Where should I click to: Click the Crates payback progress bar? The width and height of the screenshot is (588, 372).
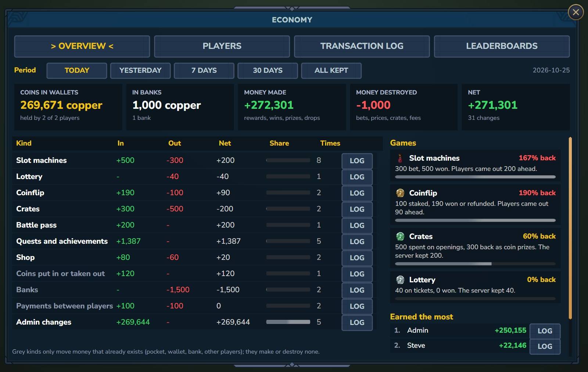(x=475, y=264)
